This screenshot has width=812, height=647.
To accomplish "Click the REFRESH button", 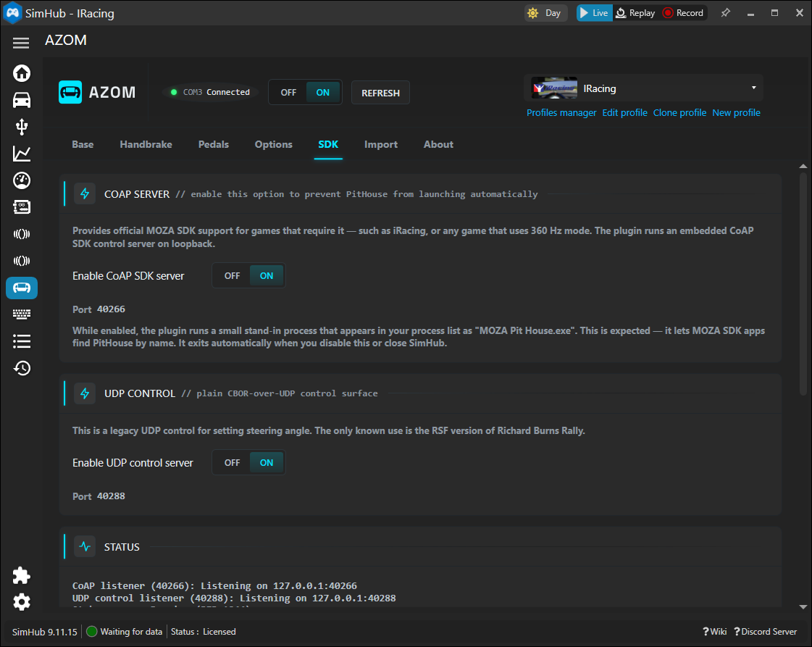I will (x=380, y=93).
